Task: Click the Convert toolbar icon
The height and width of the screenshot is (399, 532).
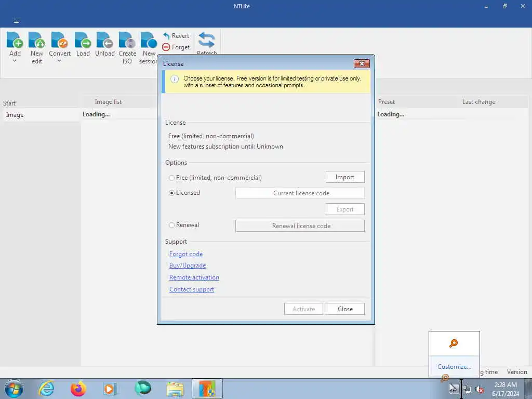Action: 60,40
